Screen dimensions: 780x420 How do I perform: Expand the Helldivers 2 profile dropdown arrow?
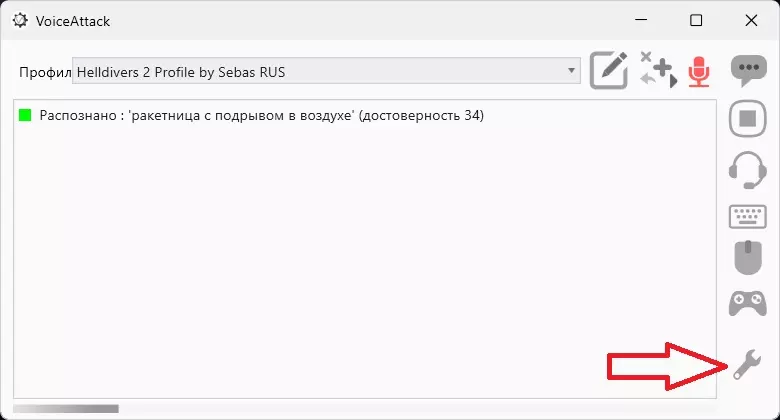(x=572, y=71)
